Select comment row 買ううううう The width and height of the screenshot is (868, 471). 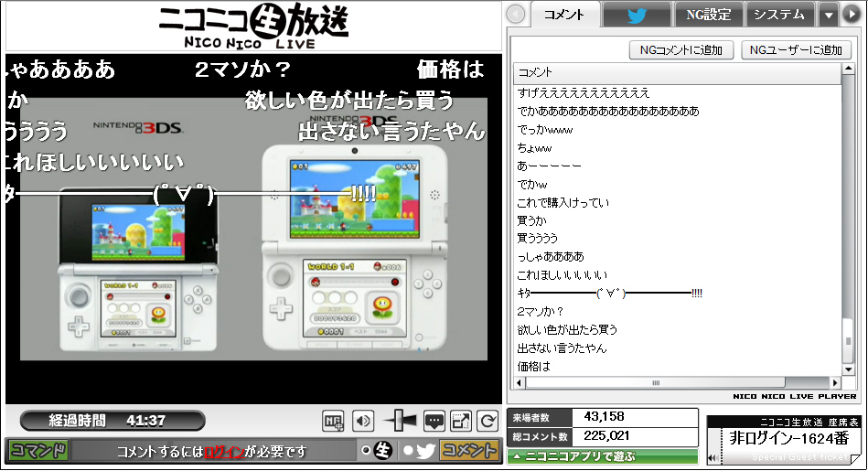[677, 238]
